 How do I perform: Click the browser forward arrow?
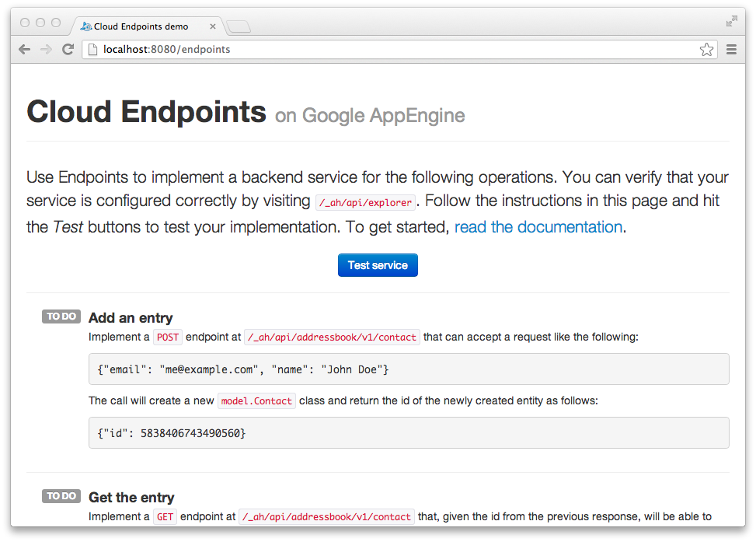47,49
